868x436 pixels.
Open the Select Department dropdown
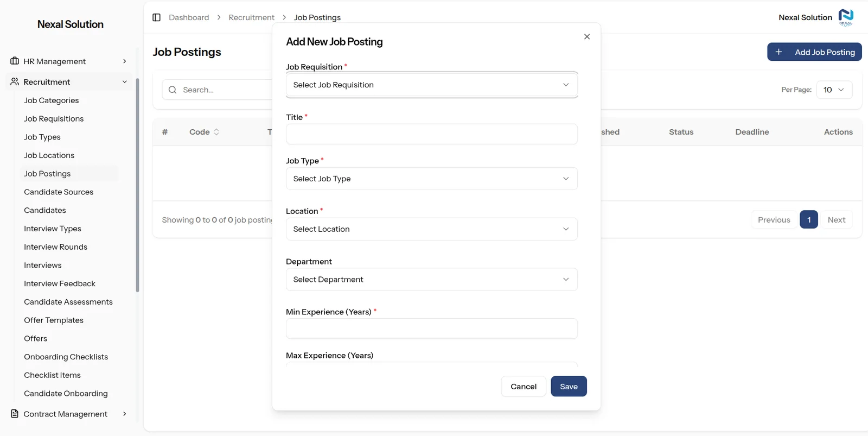pos(431,280)
